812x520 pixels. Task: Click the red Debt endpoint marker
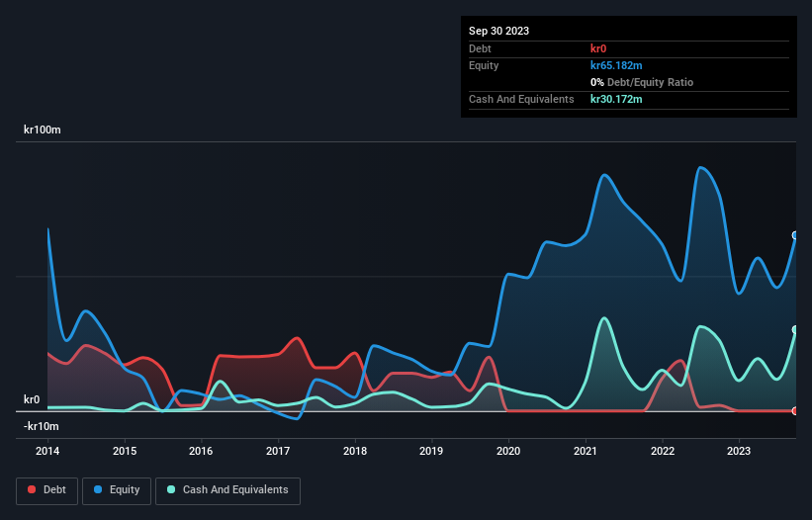tap(795, 411)
